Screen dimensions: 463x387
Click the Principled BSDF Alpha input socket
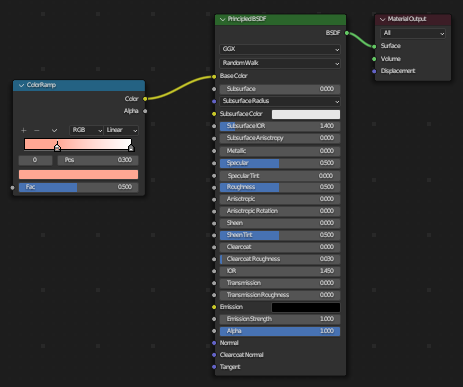(214, 331)
